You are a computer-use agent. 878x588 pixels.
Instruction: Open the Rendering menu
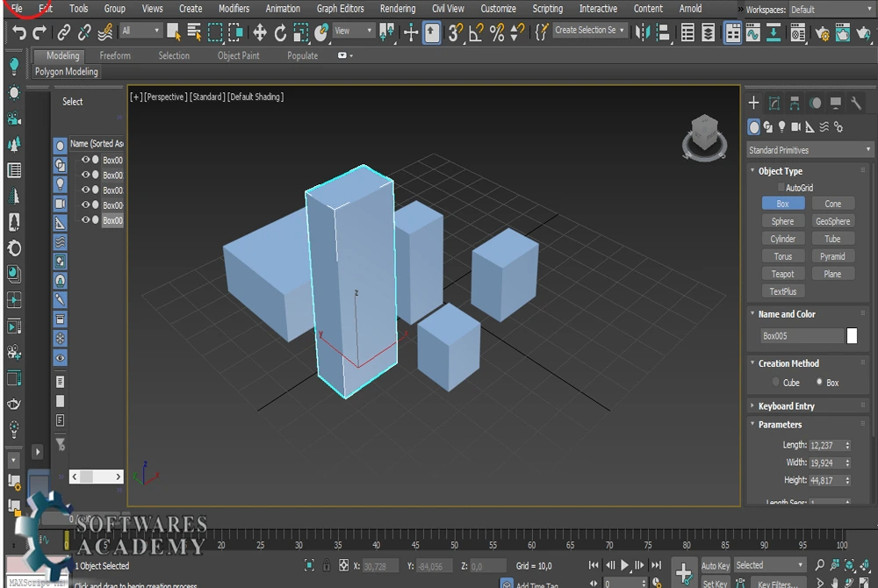[x=398, y=9]
